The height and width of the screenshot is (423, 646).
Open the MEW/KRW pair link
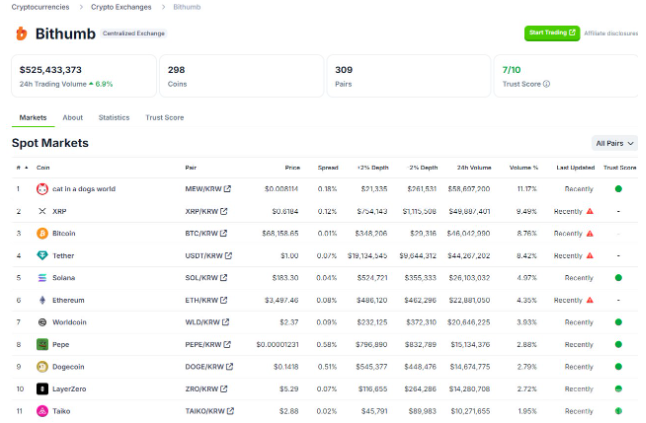pyautogui.click(x=208, y=189)
